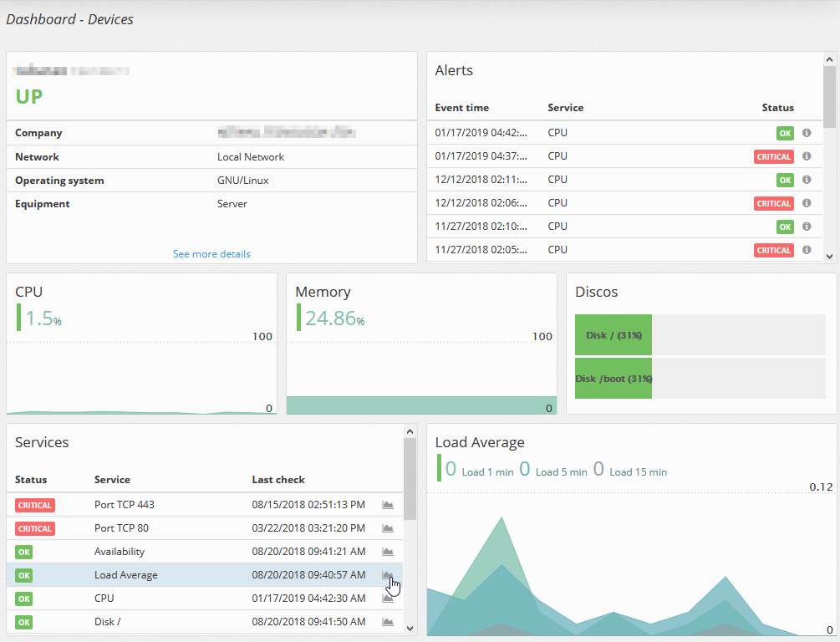This screenshot has height=642, width=840.
Task: Open graph icon for Load Average service
Action: point(388,575)
